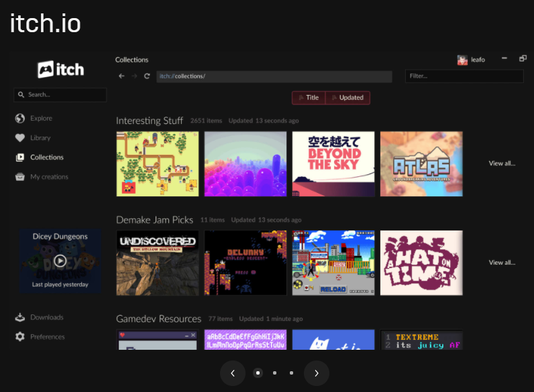534x392 pixels.
Task: Click the Collections page heading
Action: tap(131, 60)
